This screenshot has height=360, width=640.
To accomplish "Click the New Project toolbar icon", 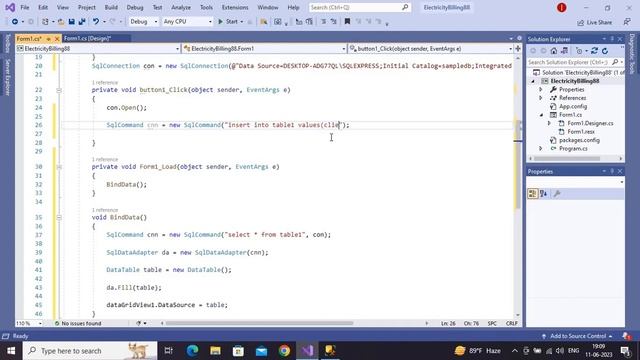I will pos(45,22).
